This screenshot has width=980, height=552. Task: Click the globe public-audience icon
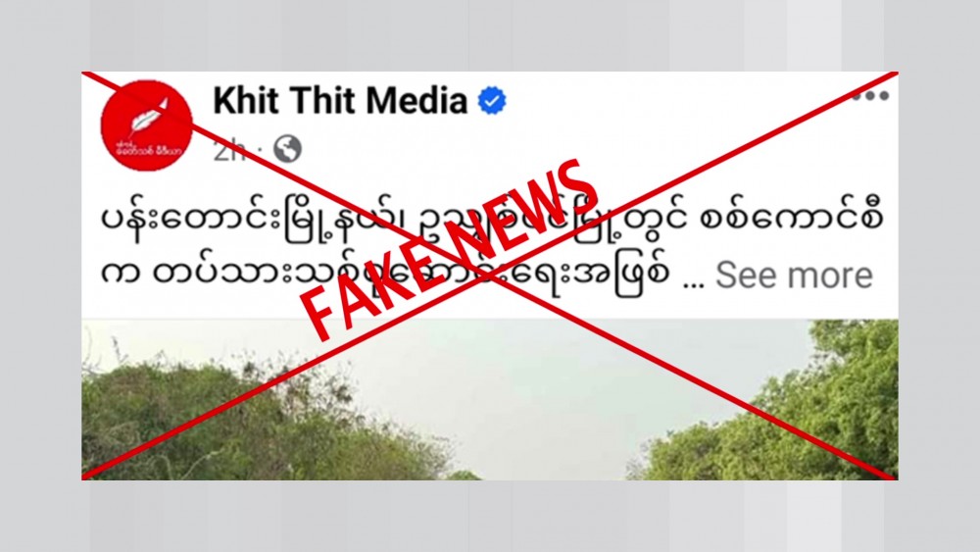[287, 149]
